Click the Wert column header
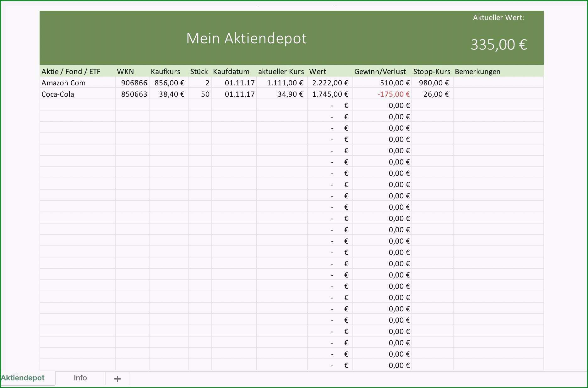 [330, 71]
